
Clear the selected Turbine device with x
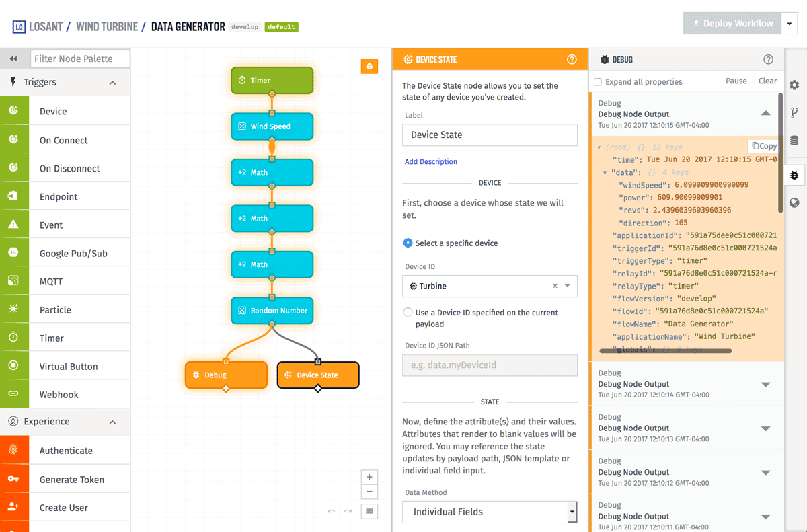555,286
